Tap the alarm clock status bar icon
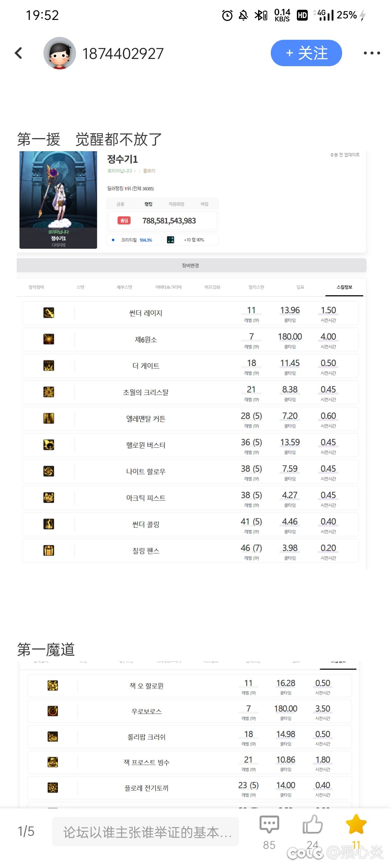This screenshot has width=391, height=868. pyautogui.click(x=227, y=15)
